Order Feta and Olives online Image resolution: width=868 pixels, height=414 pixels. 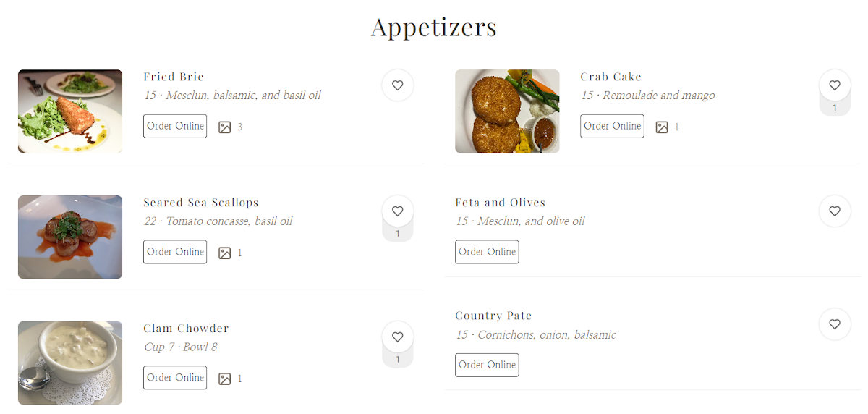(x=487, y=252)
